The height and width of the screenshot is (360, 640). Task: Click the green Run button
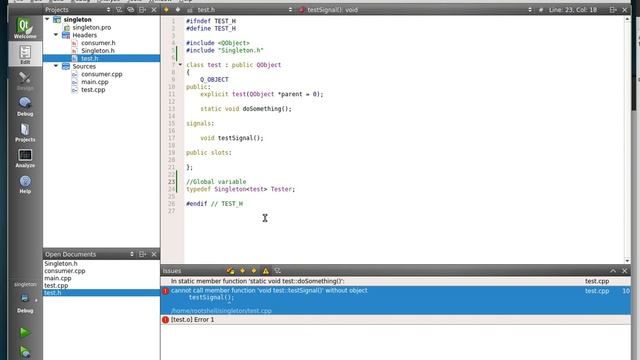(x=24, y=332)
